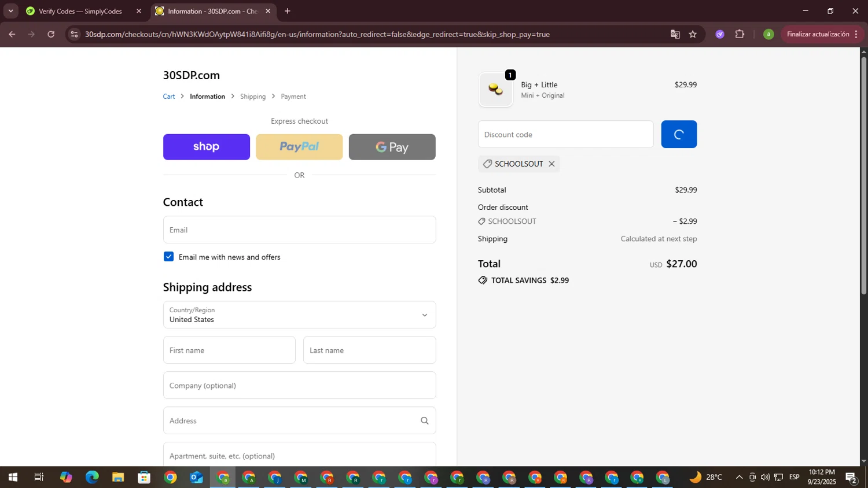This screenshot has height=488, width=868.
Task: Go back with the browser back arrow
Action: (12, 34)
